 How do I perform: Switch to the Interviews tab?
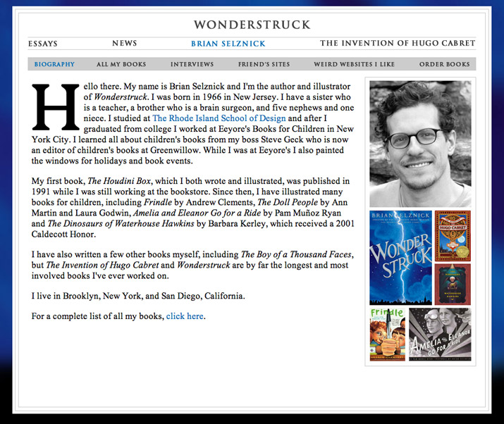pos(192,64)
